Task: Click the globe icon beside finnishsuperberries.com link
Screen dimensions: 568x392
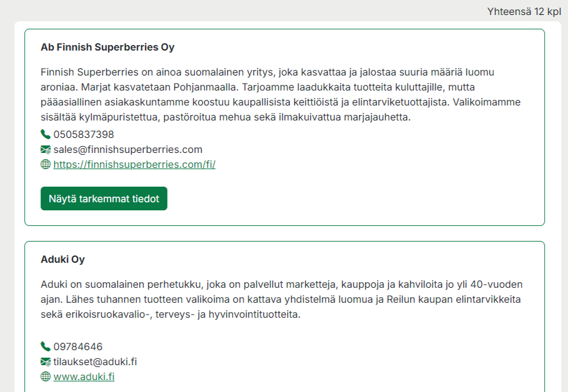Action: tap(46, 164)
